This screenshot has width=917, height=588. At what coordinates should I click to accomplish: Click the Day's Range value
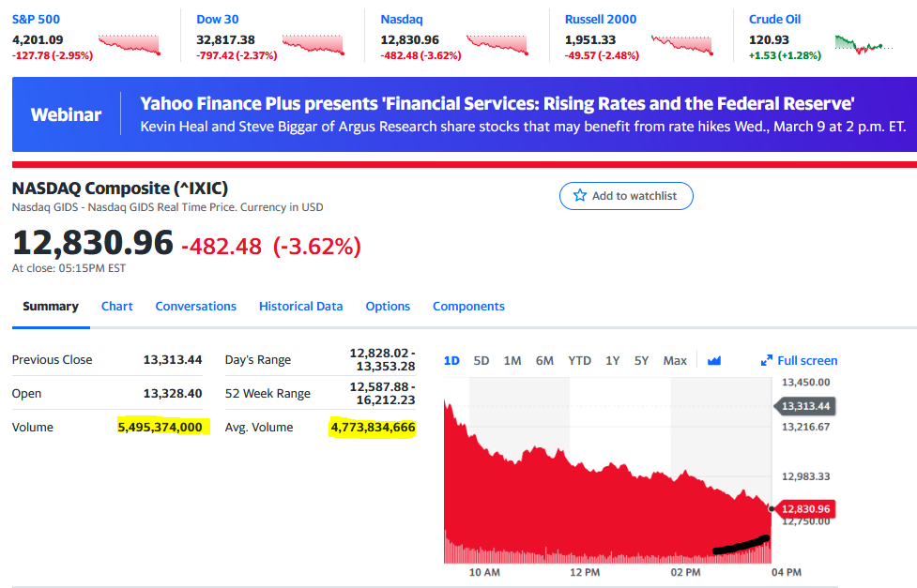pyautogui.click(x=382, y=359)
